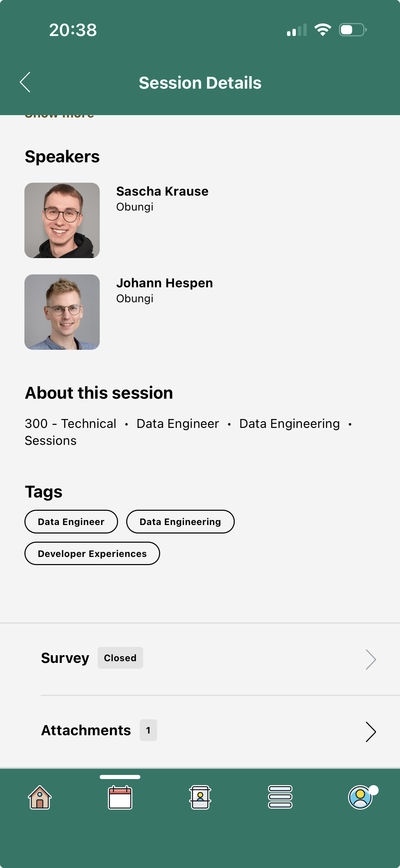Screen dimensions: 400x868
Task: Open the Home tab icon
Action: (40, 797)
